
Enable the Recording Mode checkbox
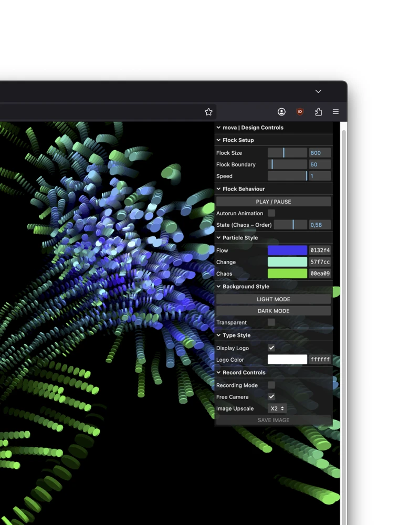[x=271, y=385]
